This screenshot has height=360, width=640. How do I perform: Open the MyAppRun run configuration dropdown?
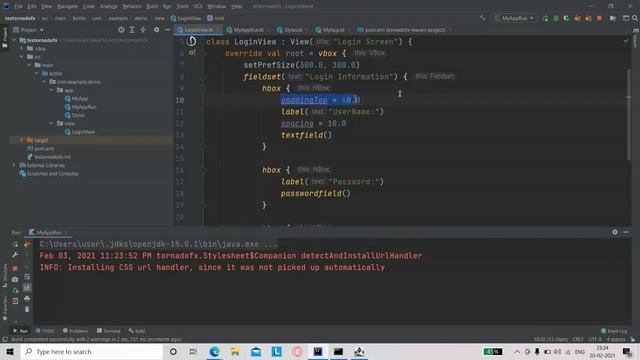tap(514, 18)
